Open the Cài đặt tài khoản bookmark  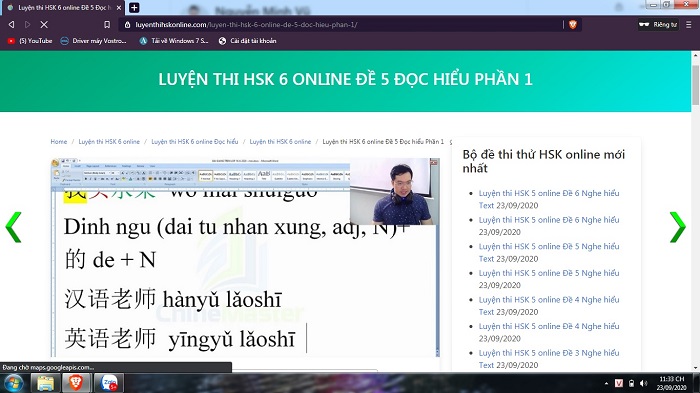tap(247, 41)
